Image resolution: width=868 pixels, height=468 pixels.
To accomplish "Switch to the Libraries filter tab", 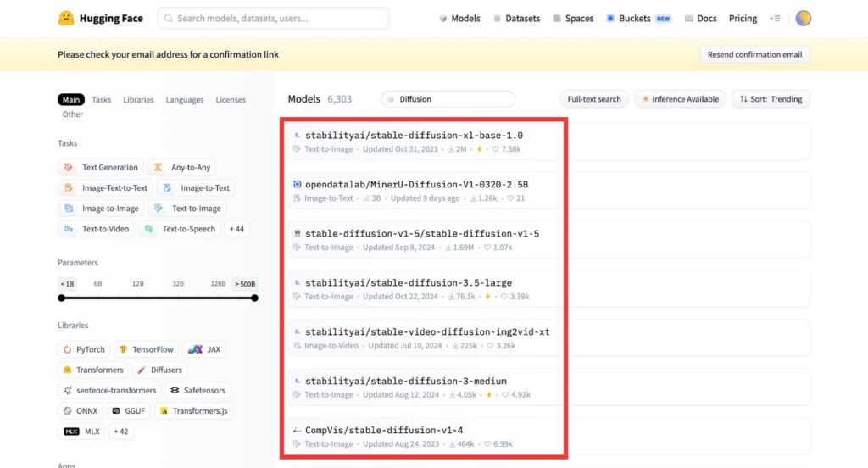I will click(138, 100).
